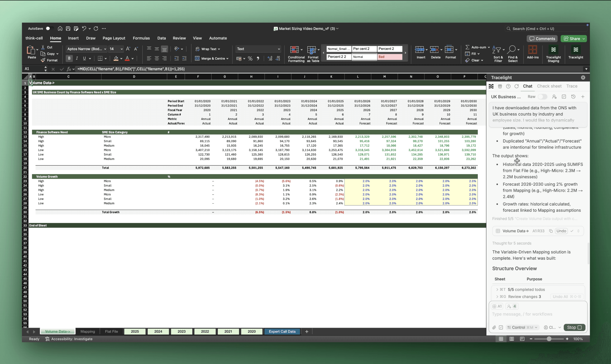The height and width of the screenshot is (364, 611).
Task: Open the font size dropdown
Action: tap(122, 49)
